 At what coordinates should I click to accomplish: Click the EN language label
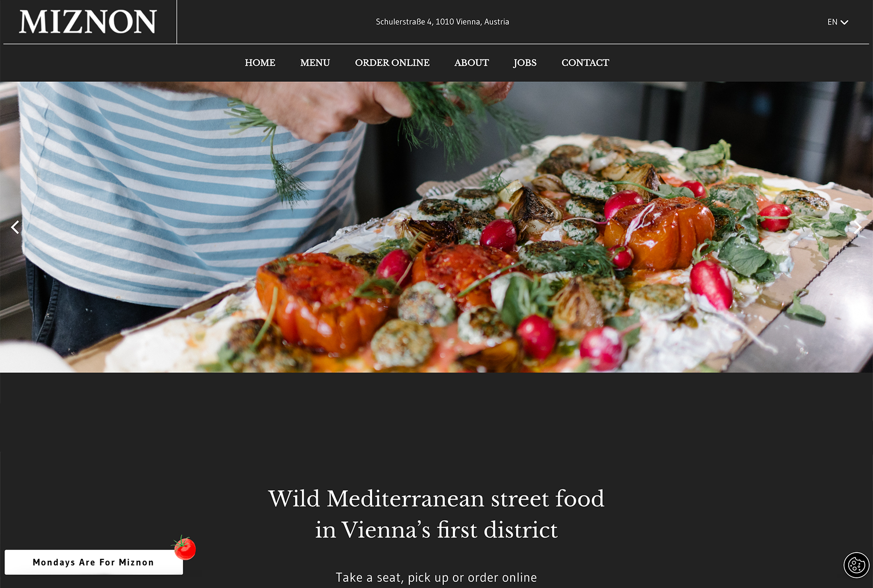coord(832,22)
